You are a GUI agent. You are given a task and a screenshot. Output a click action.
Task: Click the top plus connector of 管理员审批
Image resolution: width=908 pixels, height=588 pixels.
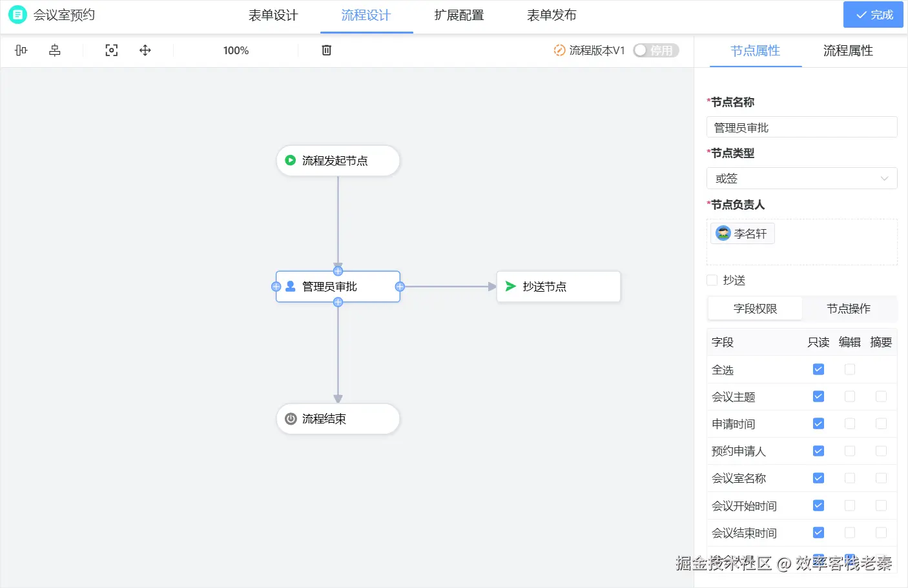point(338,271)
